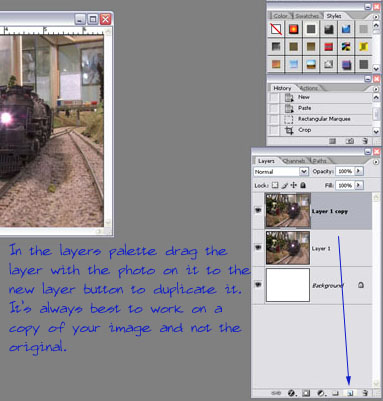Apply the sunset orange style
The height and width of the screenshot is (401, 383).
click(276, 64)
